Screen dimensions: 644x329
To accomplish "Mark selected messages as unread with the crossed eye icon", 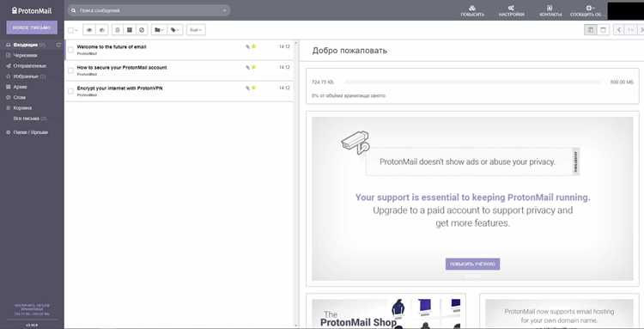I will tap(101, 30).
